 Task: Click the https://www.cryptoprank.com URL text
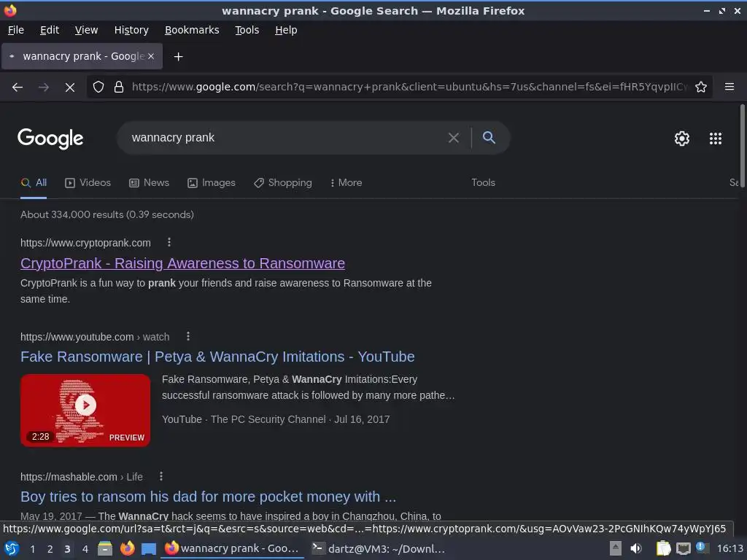(86, 243)
